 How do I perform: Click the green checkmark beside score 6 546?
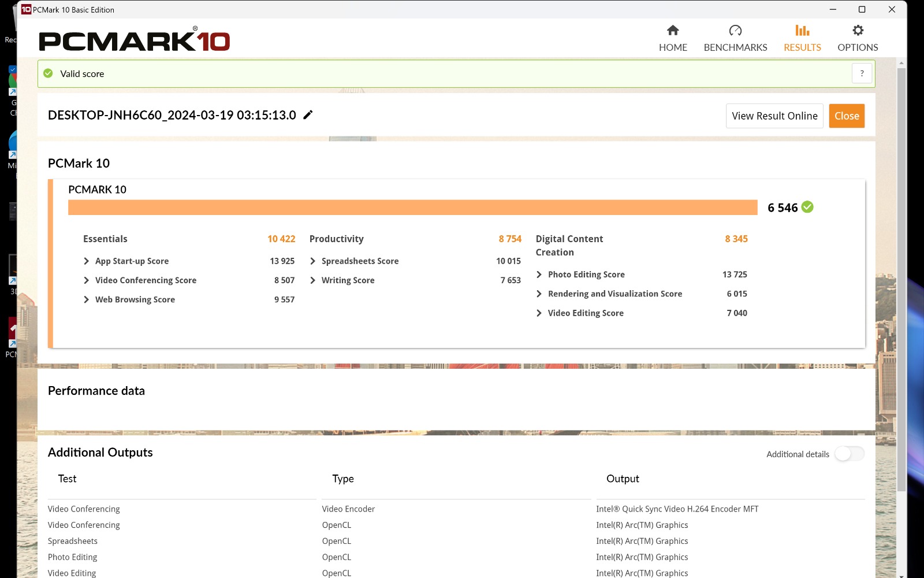tap(808, 208)
